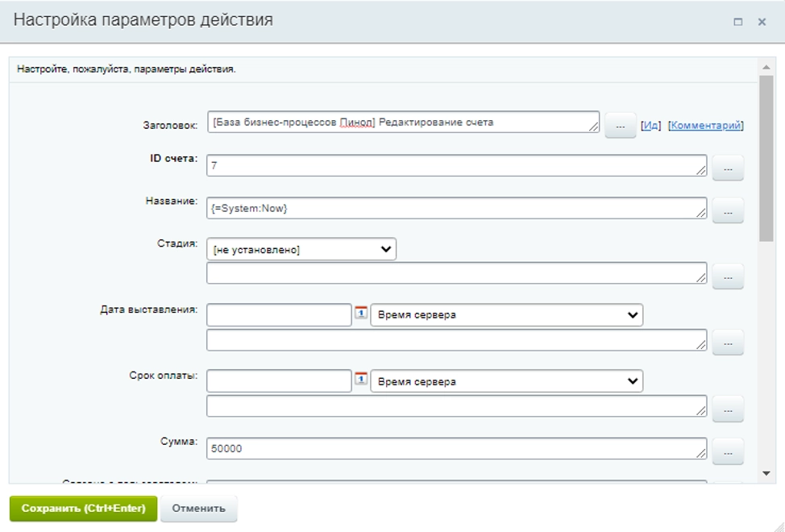Expand the Стадия dropdown list

click(x=301, y=250)
